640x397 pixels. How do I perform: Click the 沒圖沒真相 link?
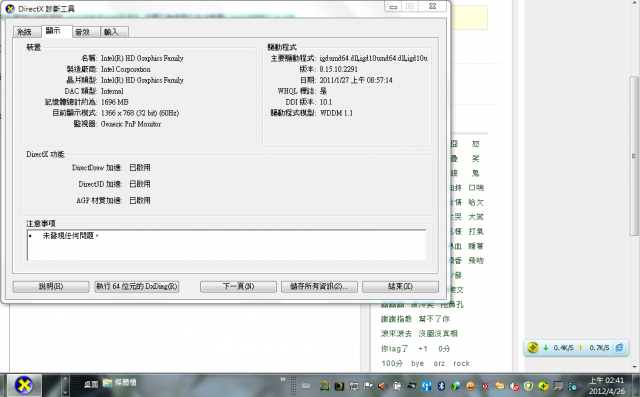click(438, 333)
